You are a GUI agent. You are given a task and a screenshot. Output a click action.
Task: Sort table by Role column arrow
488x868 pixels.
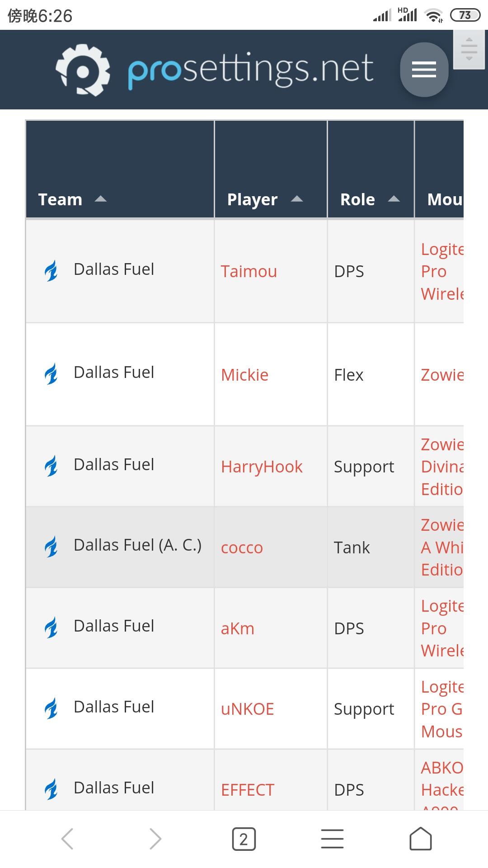(x=394, y=199)
